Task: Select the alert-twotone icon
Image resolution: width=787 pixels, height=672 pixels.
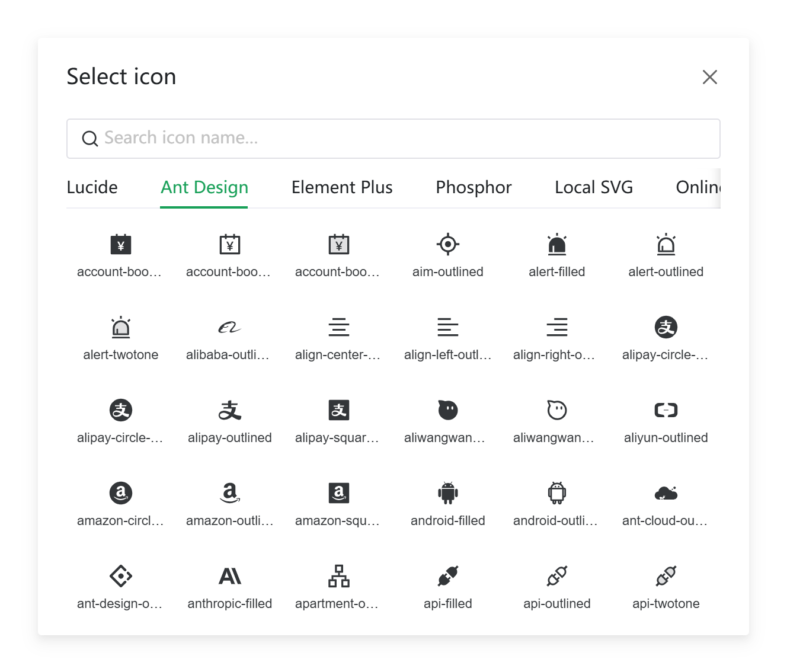Action: click(x=121, y=327)
